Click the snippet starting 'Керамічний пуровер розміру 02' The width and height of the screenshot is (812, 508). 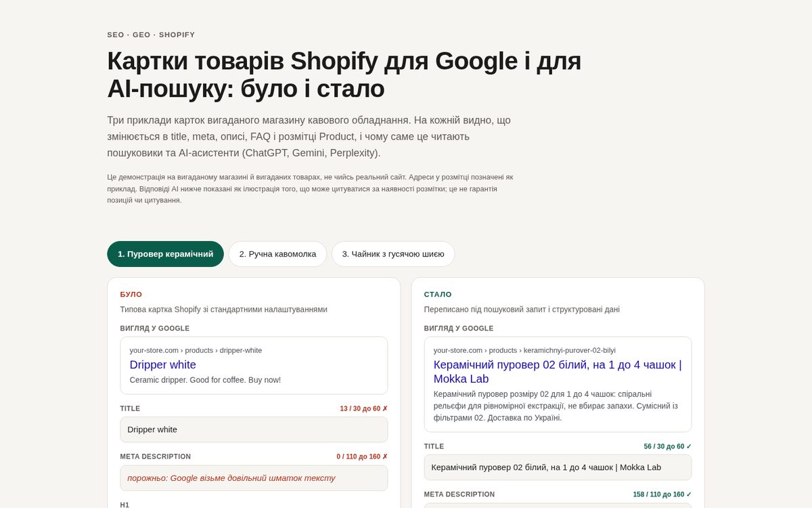tap(556, 406)
